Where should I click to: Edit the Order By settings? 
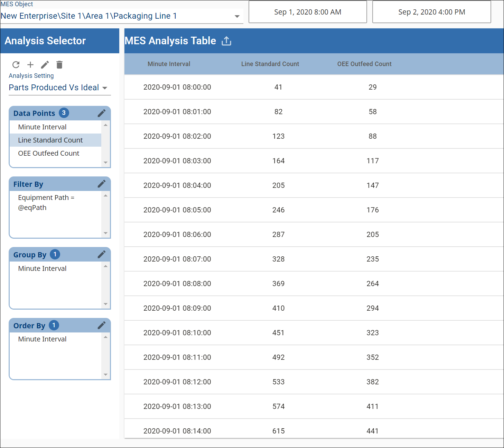click(102, 326)
